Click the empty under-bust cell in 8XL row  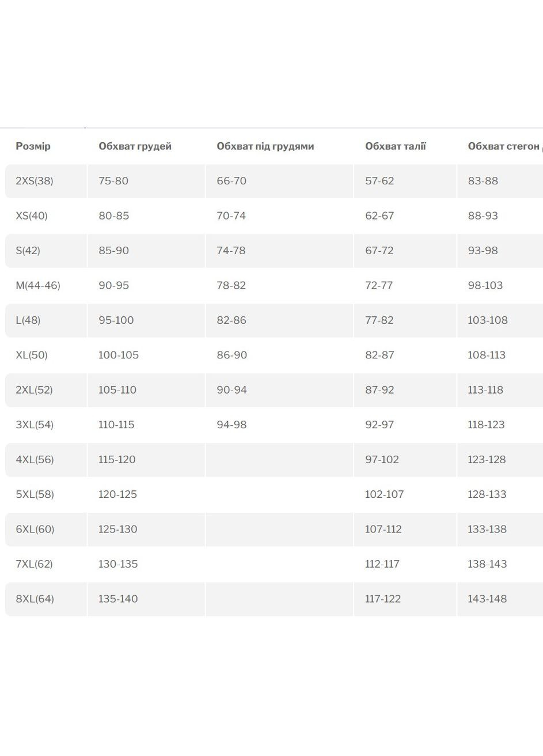pos(279,599)
